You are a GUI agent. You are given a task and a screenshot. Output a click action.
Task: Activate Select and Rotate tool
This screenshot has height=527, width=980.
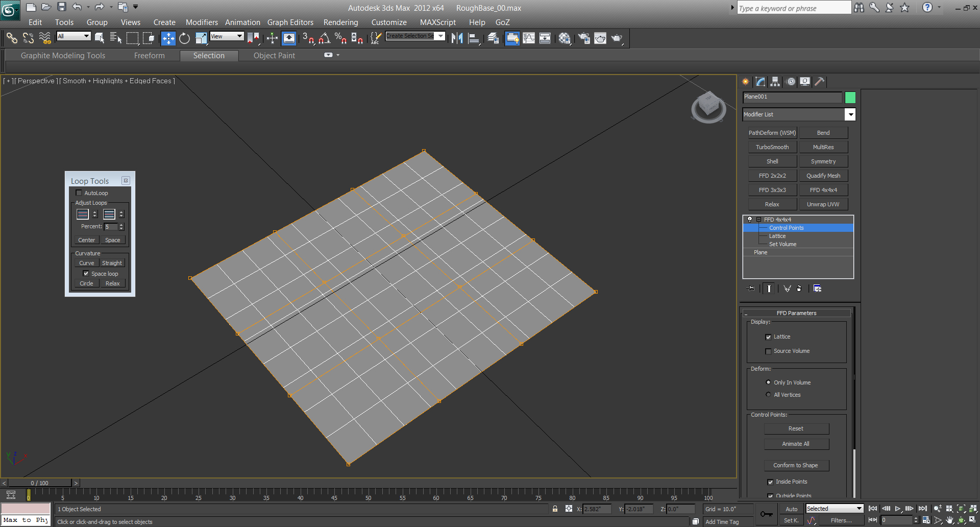click(184, 38)
